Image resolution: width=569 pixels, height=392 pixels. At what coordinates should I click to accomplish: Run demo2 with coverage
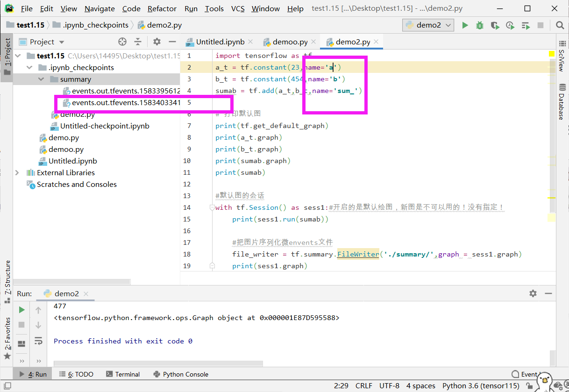[x=495, y=25]
